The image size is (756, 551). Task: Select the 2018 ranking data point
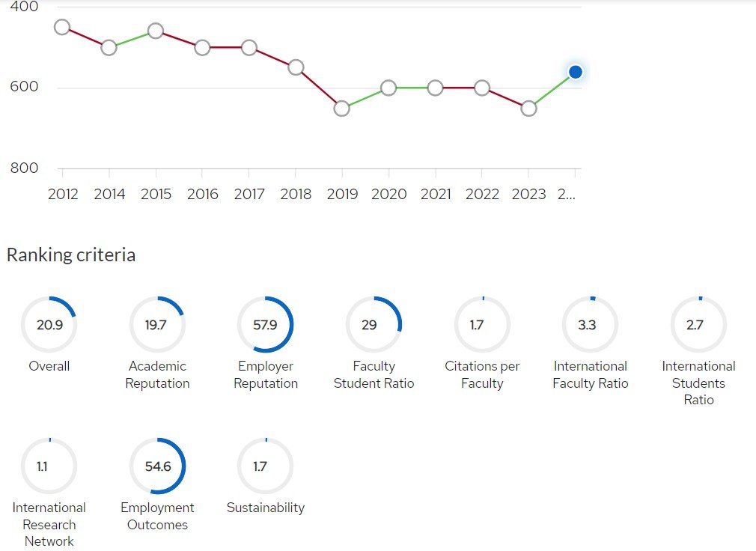[296, 67]
